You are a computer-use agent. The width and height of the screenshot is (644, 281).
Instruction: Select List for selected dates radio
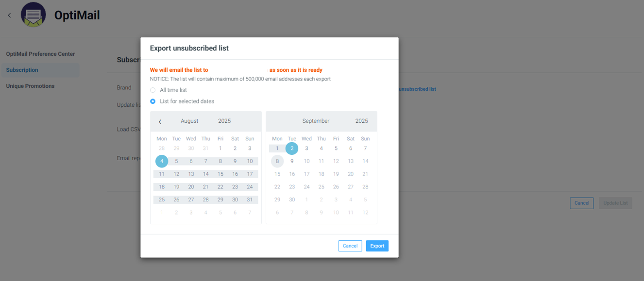point(153,101)
